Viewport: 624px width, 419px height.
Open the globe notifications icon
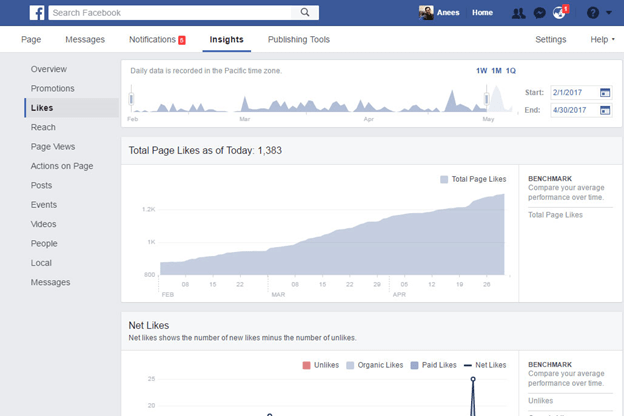tap(559, 13)
